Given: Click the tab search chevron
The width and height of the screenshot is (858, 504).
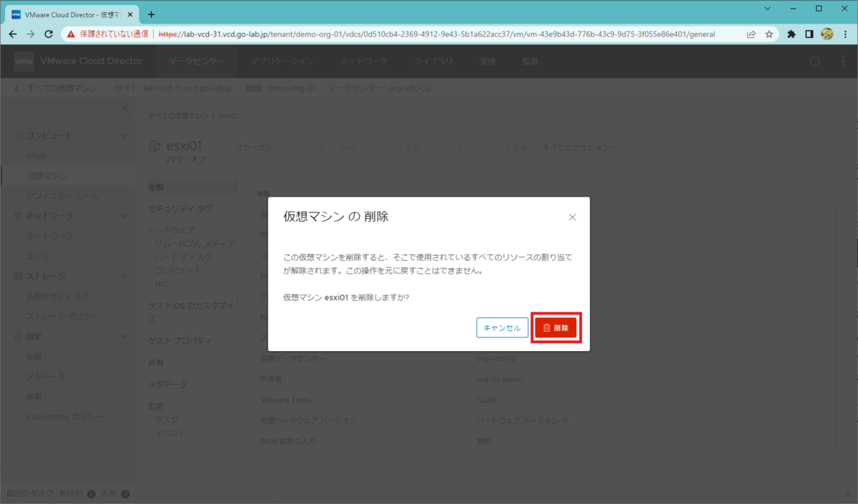Looking at the screenshot, I should tap(767, 9).
